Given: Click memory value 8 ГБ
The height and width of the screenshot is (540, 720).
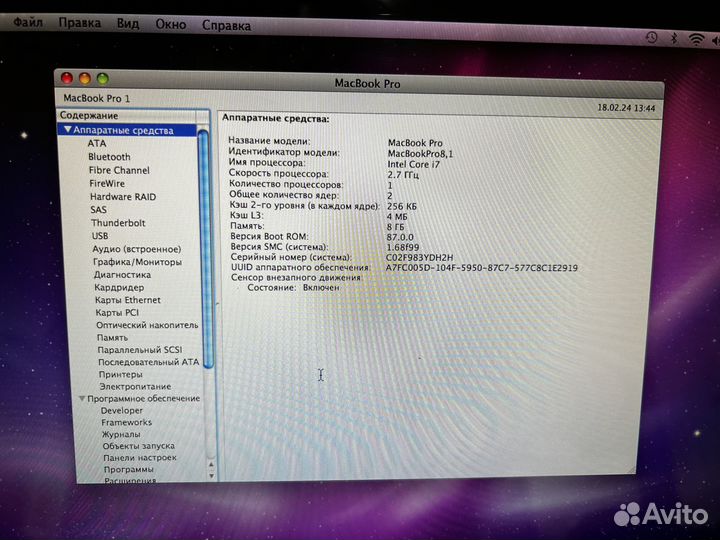Looking at the screenshot, I should pyautogui.click(x=395, y=227).
